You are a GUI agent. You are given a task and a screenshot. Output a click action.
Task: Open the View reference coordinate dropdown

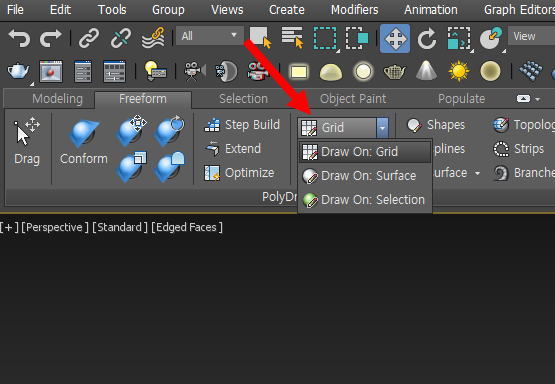coord(531,36)
